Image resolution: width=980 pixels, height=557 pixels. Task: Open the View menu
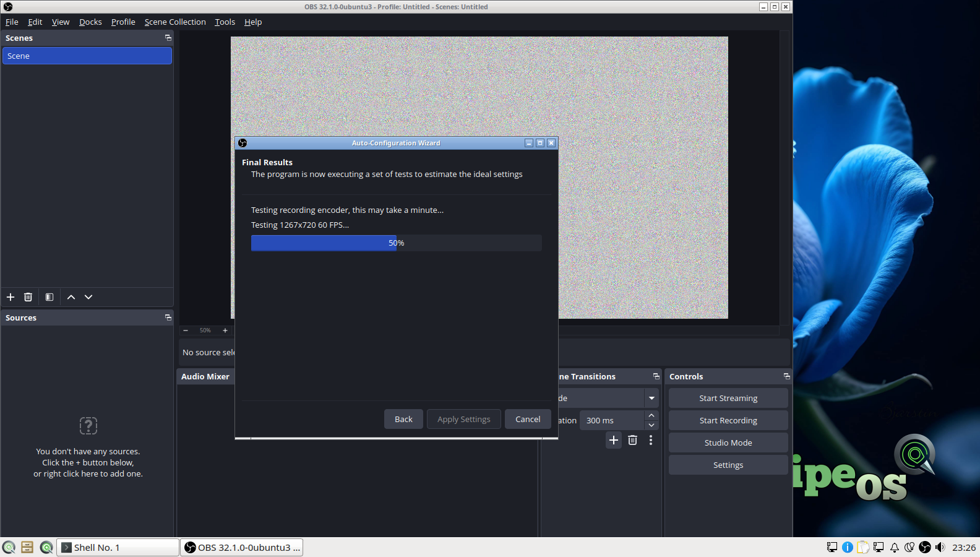pos(61,22)
